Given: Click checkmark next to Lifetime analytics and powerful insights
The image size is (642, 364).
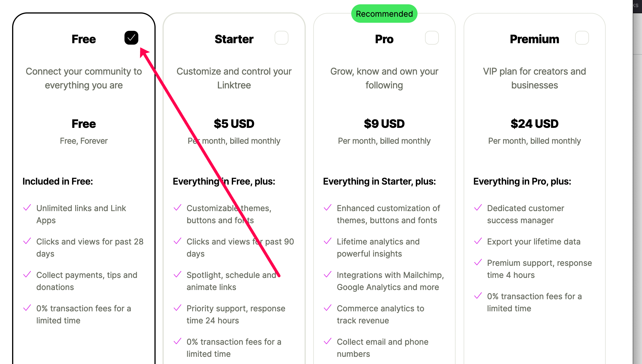Looking at the screenshot, I should (x=328, y=241).
